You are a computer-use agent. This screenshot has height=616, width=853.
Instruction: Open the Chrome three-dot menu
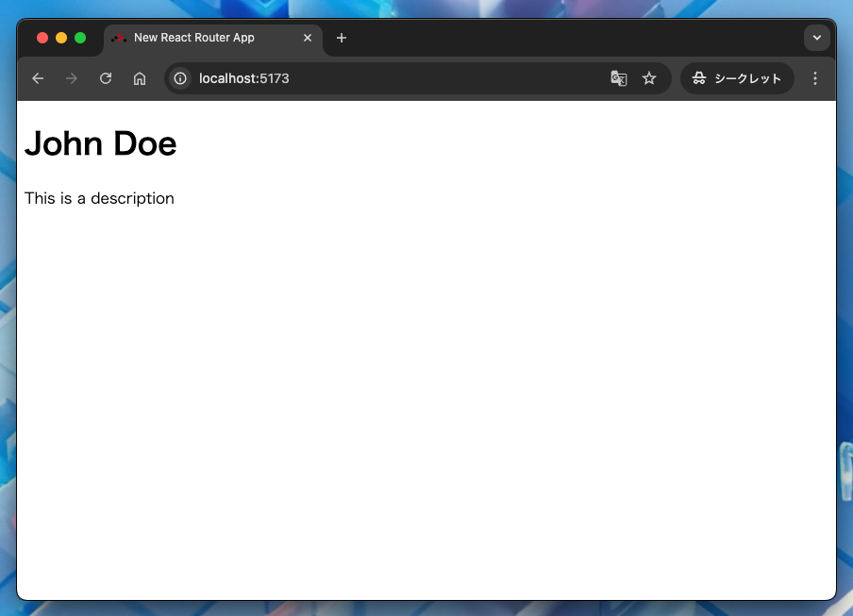pos(815,78)
